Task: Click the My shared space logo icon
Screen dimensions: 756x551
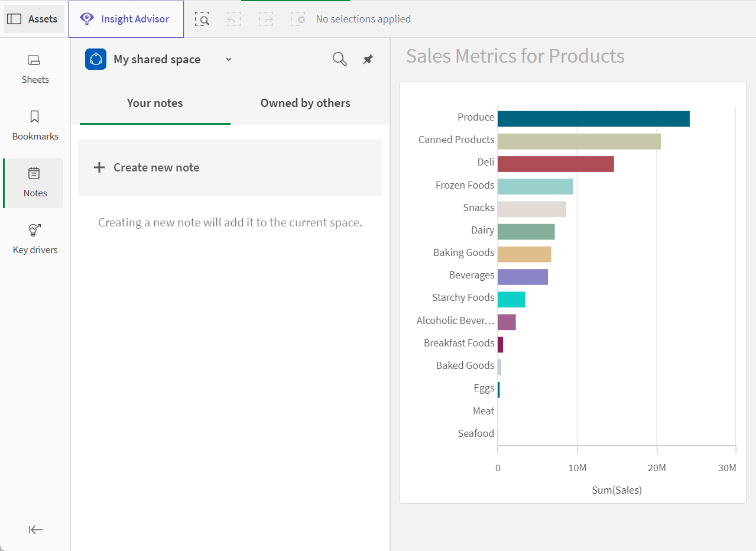Action: coord(96,59)
